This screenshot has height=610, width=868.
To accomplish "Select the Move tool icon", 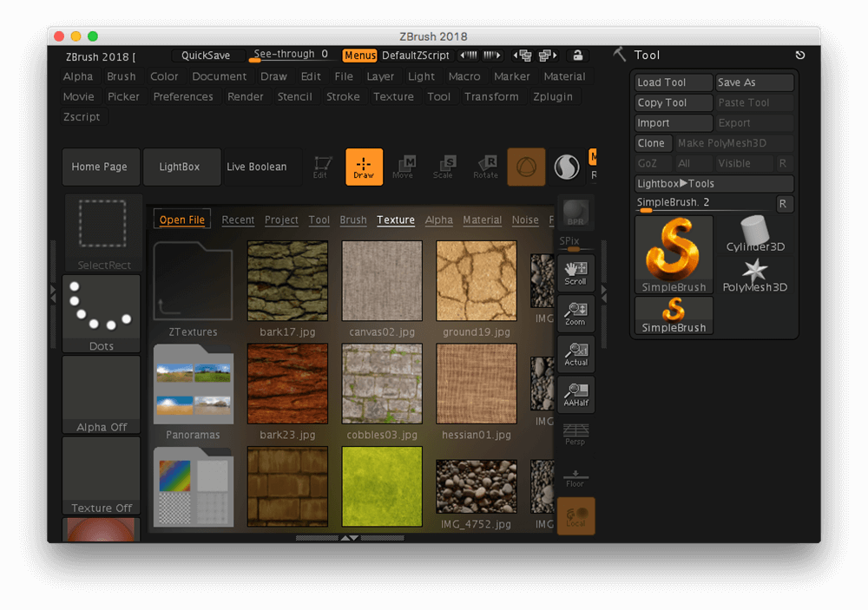I will click(404, 167).
